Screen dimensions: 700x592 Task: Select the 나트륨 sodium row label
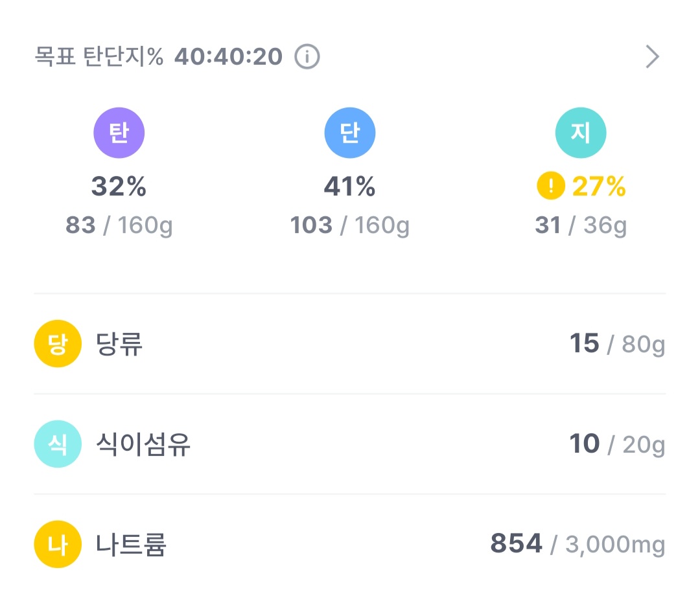click(131, 545)
